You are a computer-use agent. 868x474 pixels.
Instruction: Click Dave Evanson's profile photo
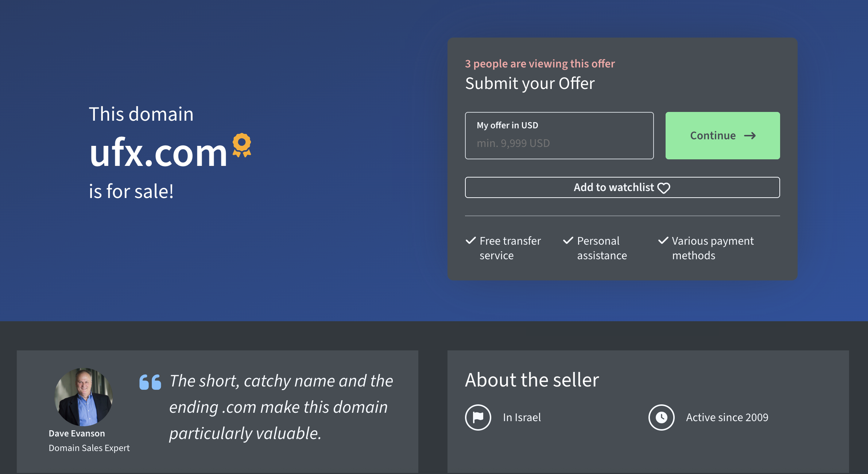[84, 397]
